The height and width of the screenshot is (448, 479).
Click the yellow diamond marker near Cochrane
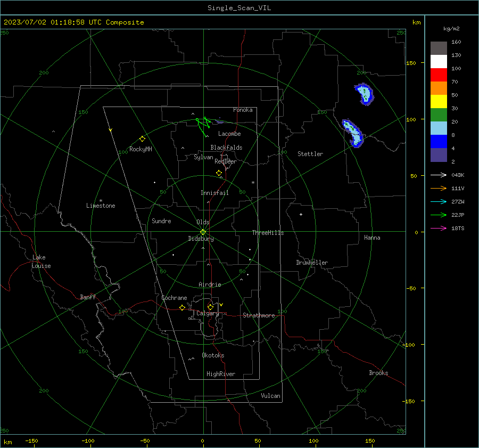click(183, 307)
